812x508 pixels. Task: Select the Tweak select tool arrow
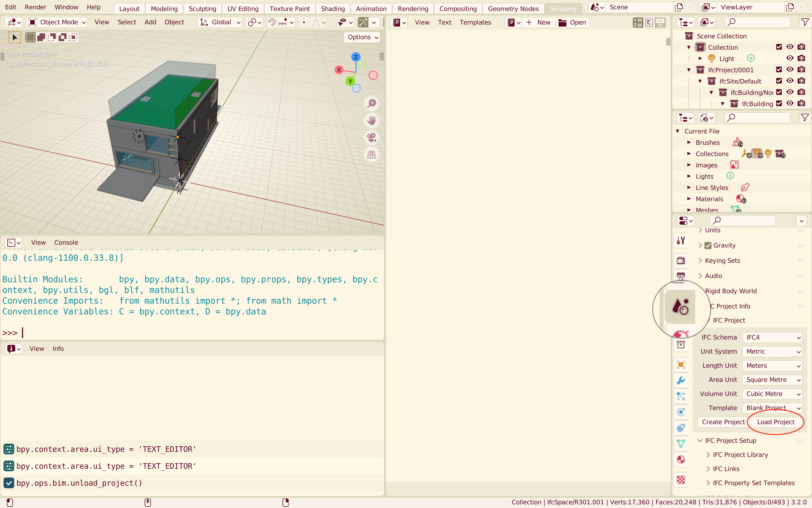click(x=14, y=37)
